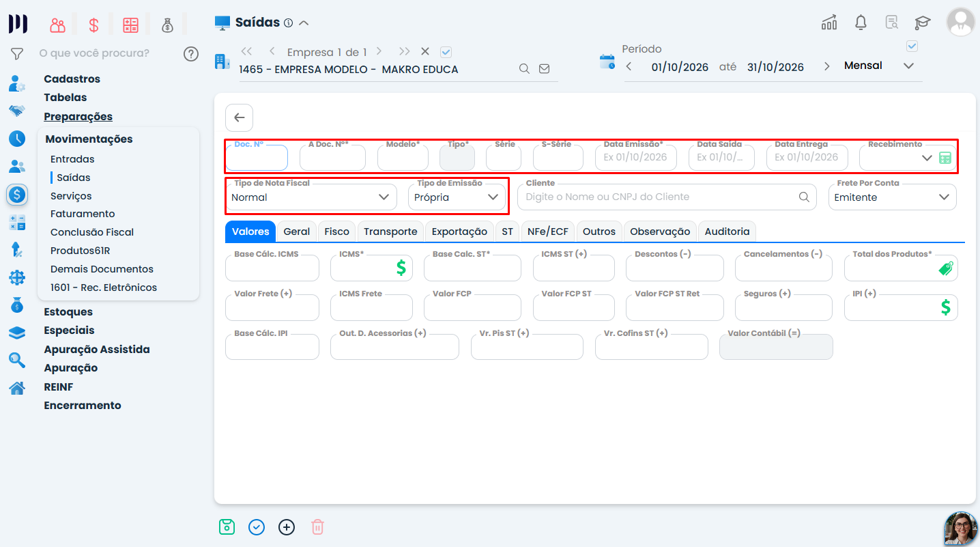
Task: Open the Auditoria tab
Action: coord(727,232)
